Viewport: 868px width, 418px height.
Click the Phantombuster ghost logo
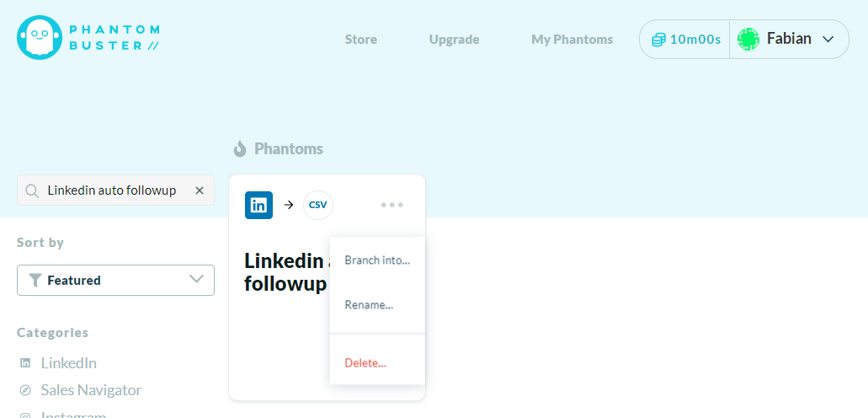click(x=39, y=37)
